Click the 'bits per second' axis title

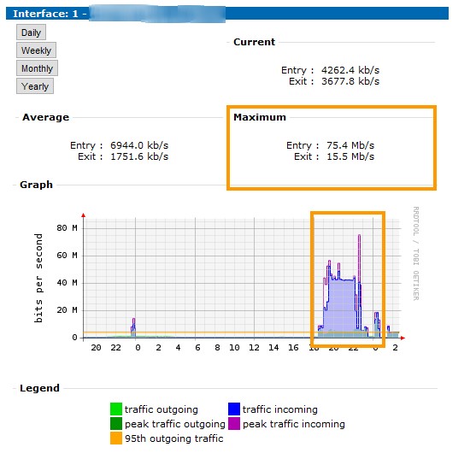coord(38,278)
